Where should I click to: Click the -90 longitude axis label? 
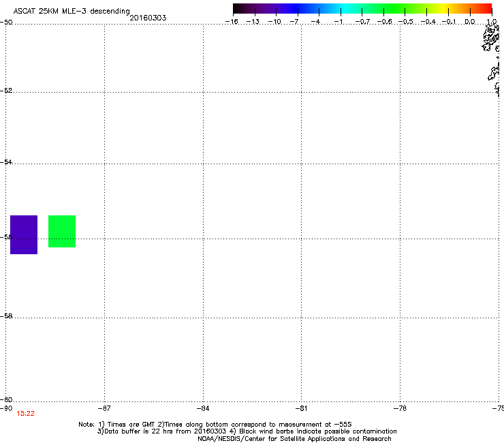point(6,408)
